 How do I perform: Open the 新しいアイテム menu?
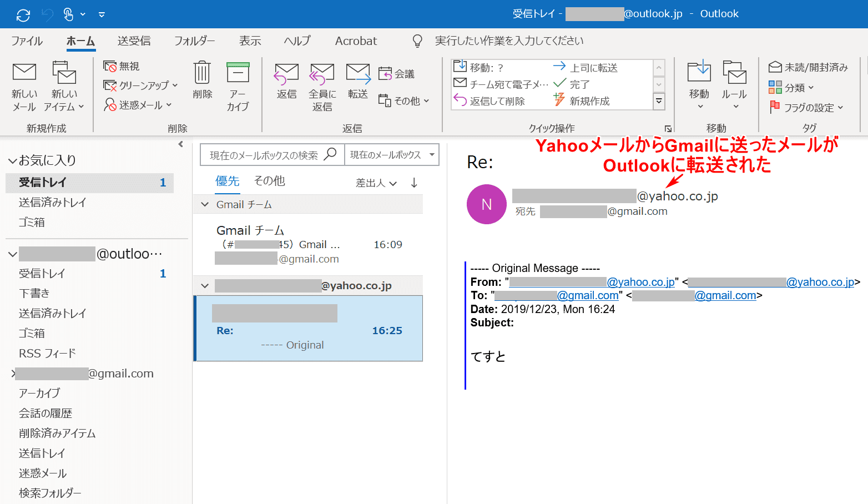tap(64, 87)
